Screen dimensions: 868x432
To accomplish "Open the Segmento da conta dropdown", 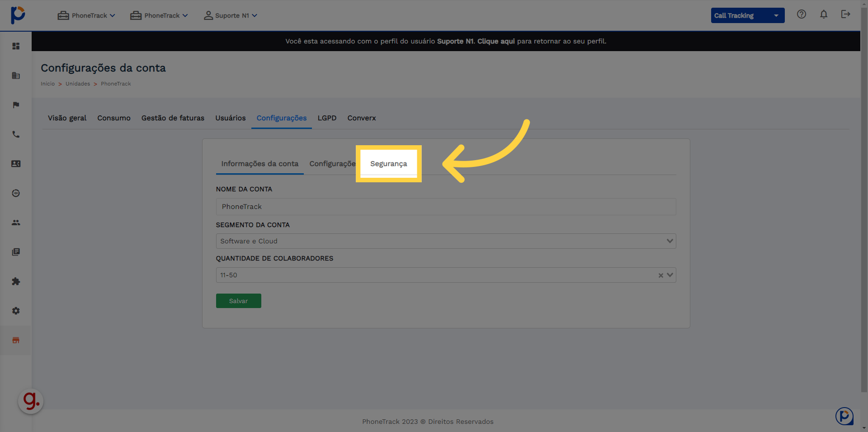I will click(446, 241).
